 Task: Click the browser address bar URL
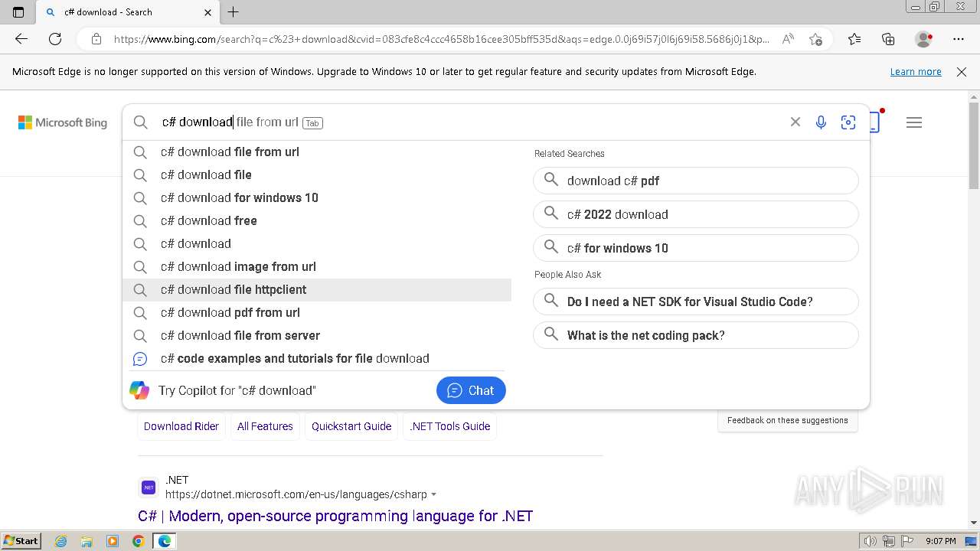442,39
